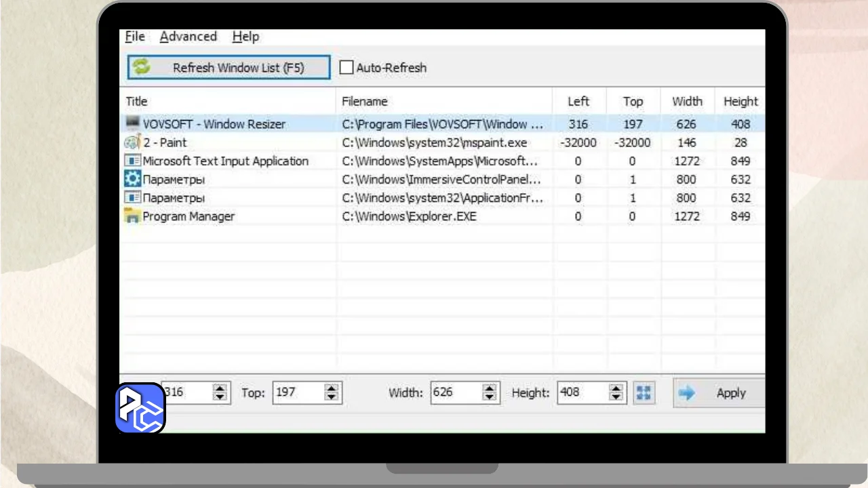Click Left value -32000 in the Paint row
This screenshot has height=488, width=868.
click(578, 142)
